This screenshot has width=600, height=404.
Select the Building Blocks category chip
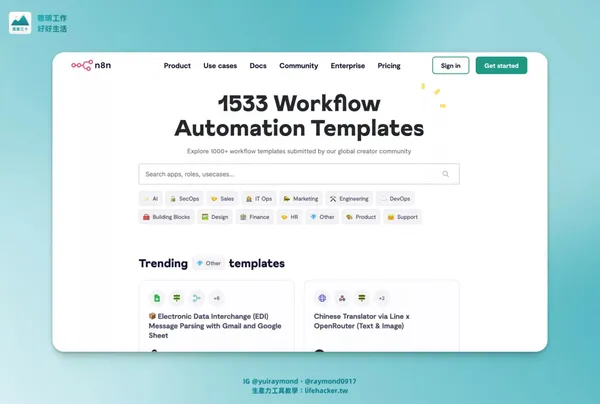tap(166, 217)
